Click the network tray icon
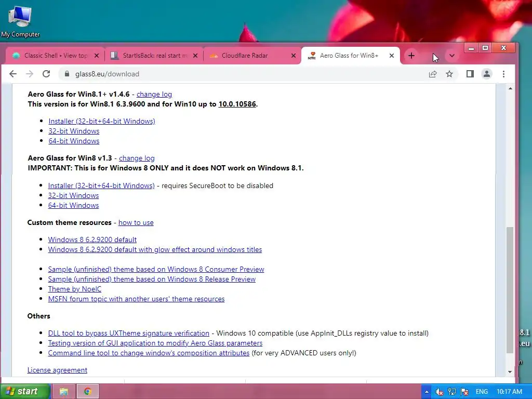532x399 pixels. coord(451,392)
